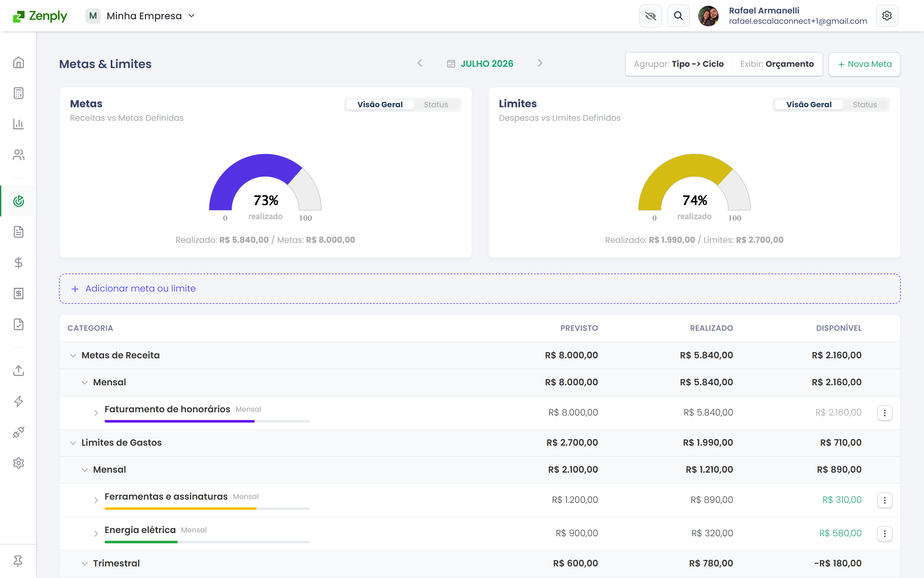Open search with the magnifier icon
The image size is (924, 578).
tap(678, 16)
